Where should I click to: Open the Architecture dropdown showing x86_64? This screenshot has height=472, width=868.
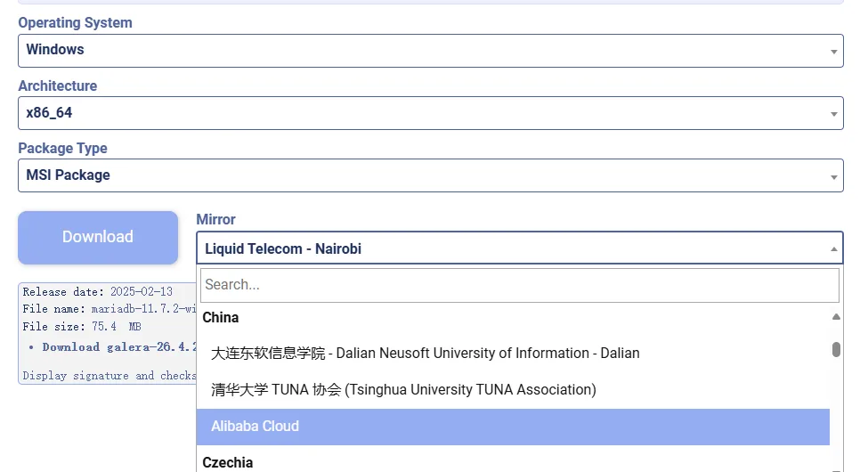click(x=431, y=113)
